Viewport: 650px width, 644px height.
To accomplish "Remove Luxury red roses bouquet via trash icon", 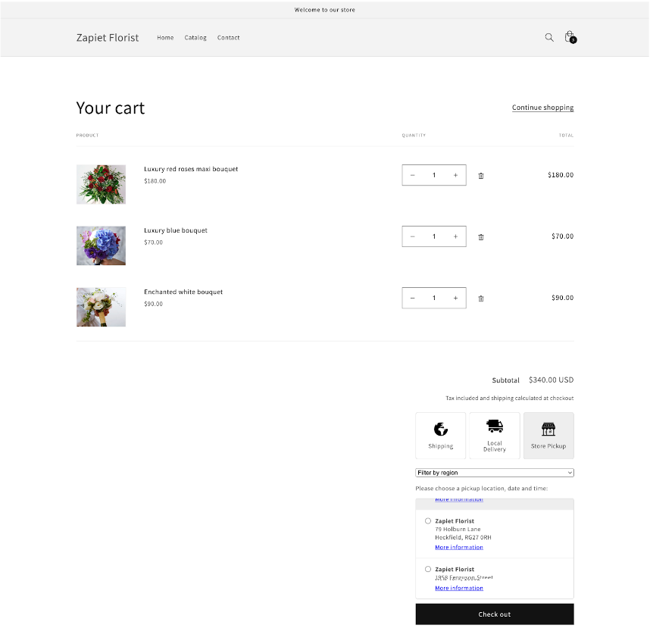I will pyautogui.click(x=481, y=175).
